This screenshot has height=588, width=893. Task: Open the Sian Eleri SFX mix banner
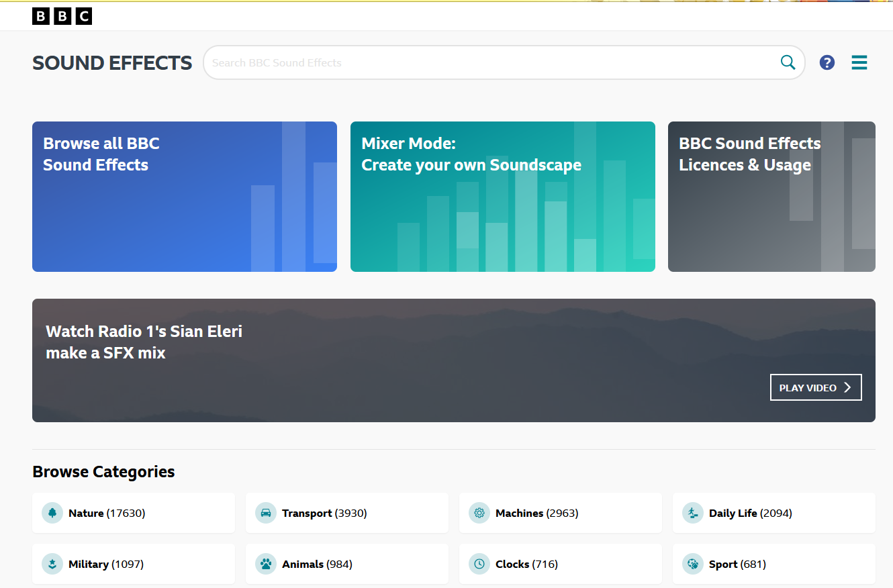403,360
